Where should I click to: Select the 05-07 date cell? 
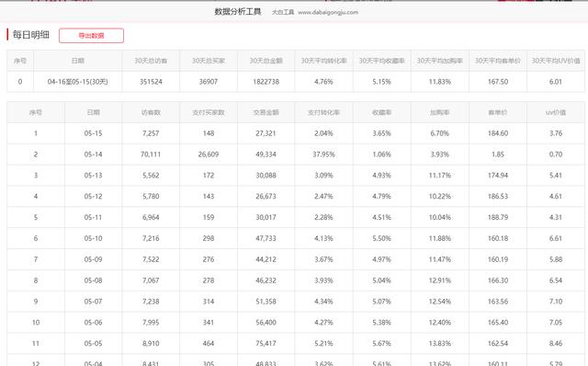pyautogui.click(x=93, y=302)
